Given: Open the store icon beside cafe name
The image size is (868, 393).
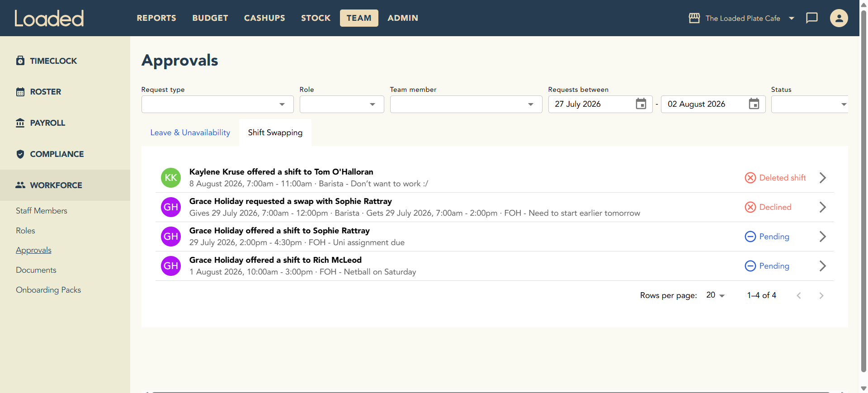Looking at the screenshot, I should coord(694,18).
